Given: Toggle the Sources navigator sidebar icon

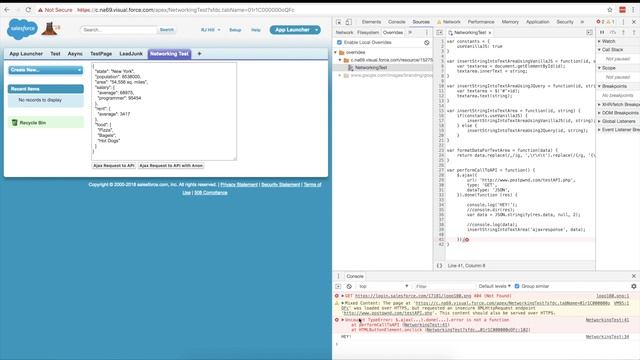Looking at the screenshot, I should click(439, 32).
